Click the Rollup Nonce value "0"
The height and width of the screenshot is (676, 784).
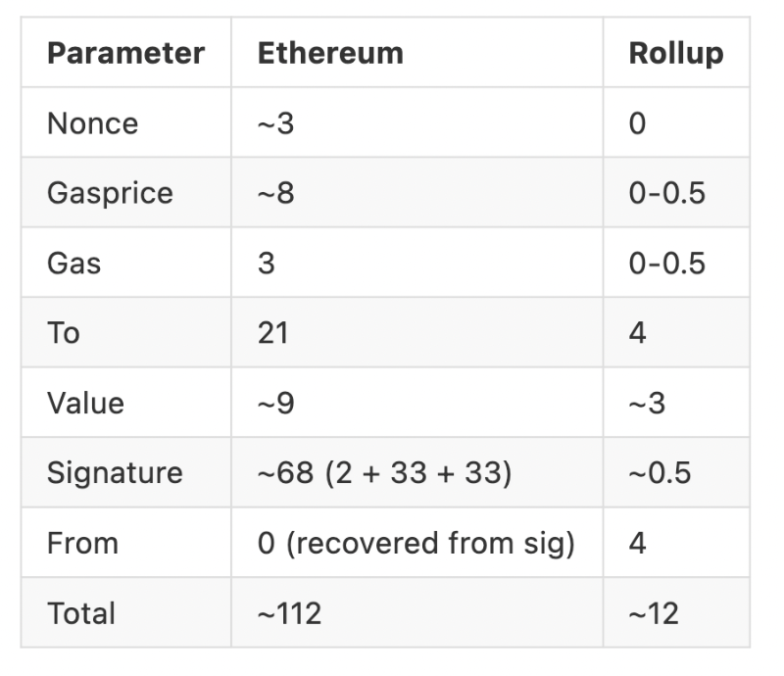[x=637, y=123]
